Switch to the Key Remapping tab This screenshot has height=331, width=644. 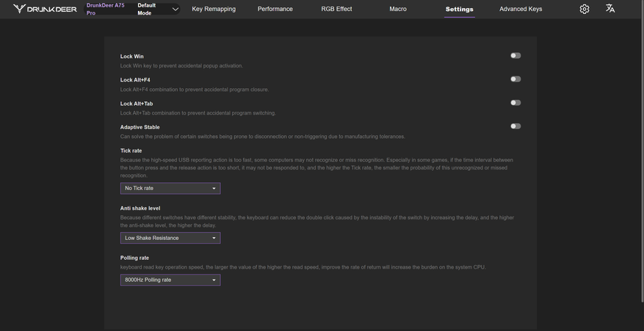(x=214, y=9)
